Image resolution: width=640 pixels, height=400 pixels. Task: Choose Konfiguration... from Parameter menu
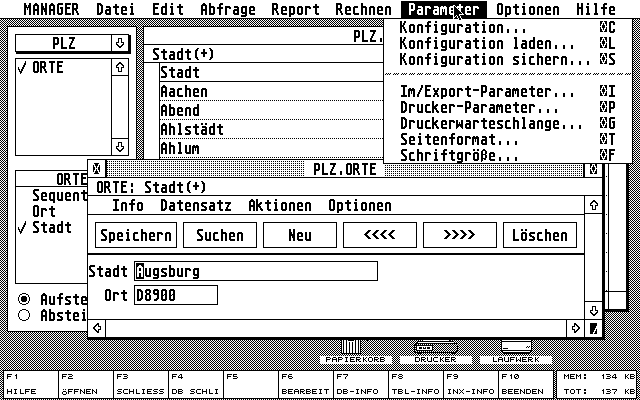(x=508, y=28)
